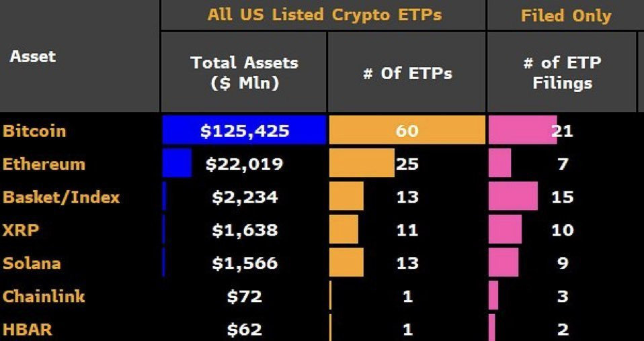
Task: Select Ethereum's $22,019 total assets cell
Action: [245, 164]
